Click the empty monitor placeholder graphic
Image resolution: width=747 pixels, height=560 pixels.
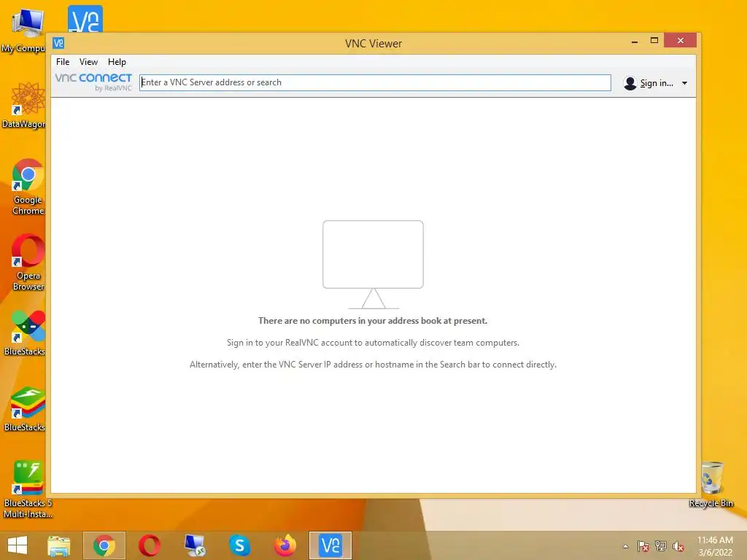click(373, 265)
